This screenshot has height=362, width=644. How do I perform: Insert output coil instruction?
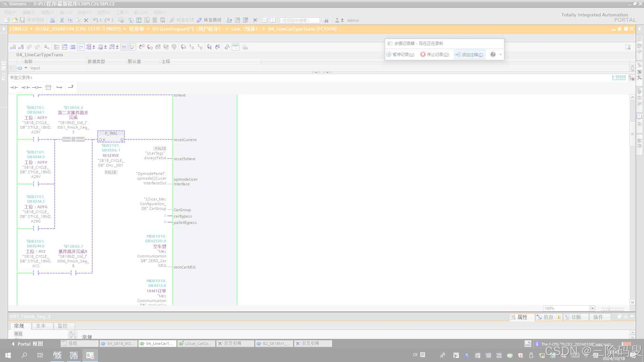tap(37, 87)
